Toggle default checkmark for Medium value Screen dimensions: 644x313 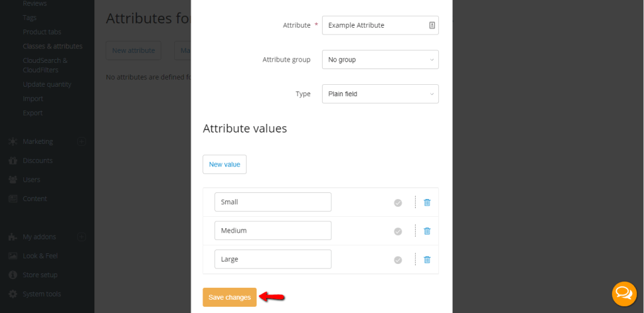398,231
